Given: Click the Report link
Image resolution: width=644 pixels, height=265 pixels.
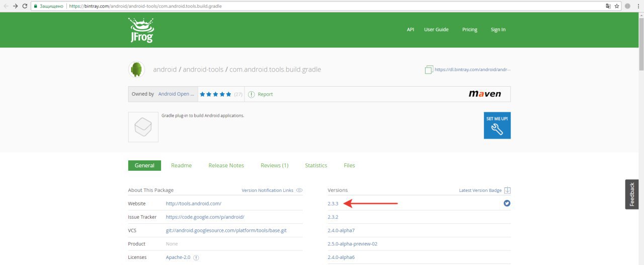Looking at the screenshot, I should [x=265, y=94].
